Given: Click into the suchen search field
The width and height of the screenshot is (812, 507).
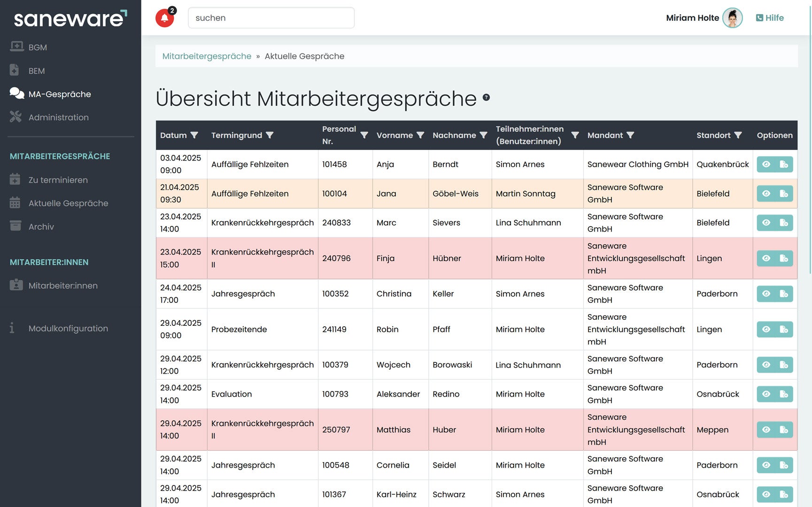Looking at the screenshot, I should 271,18.
